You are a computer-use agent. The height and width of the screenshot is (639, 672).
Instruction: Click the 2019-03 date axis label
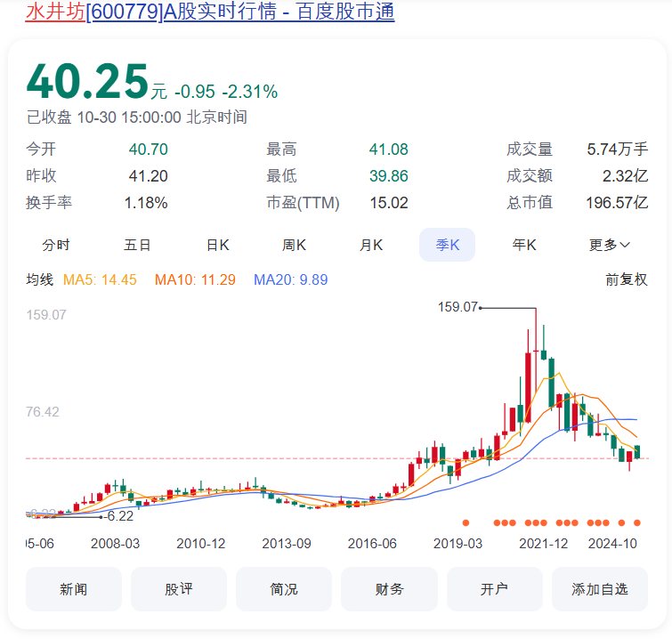457,544
